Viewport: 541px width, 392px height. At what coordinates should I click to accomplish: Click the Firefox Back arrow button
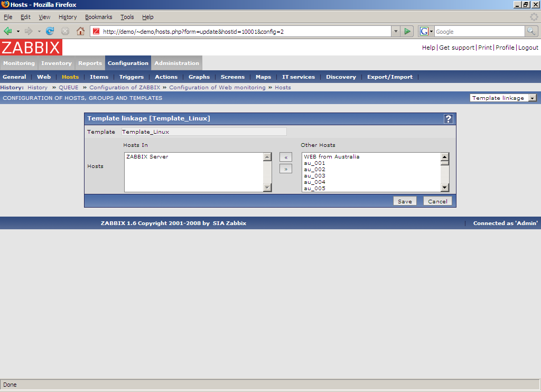point(7,31)
